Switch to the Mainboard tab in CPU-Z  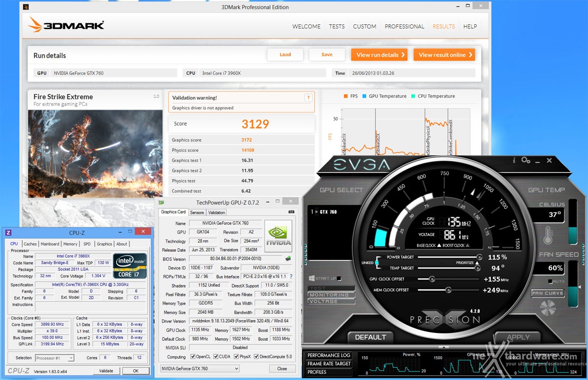click(x=50, y=244)
